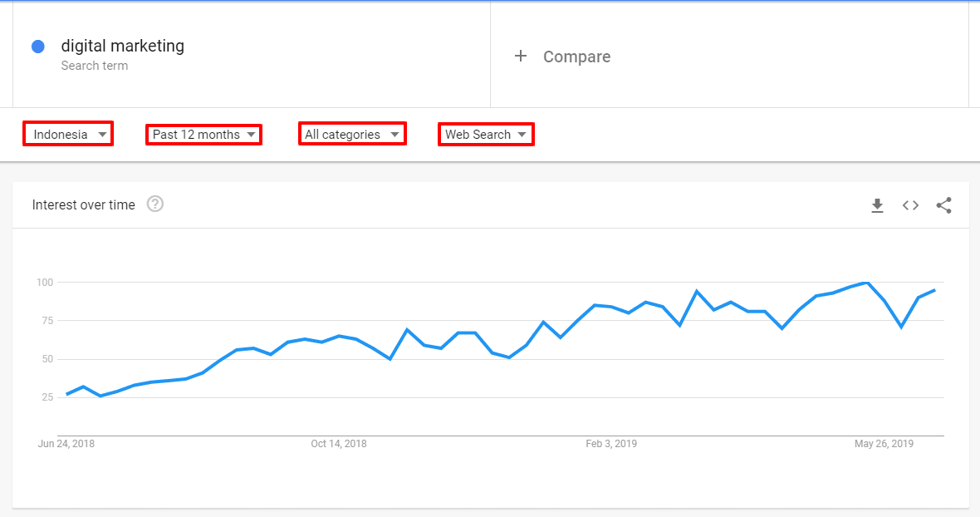This screenshot has width=980, height=517.
Task: Expand the Past 12 months time range
Action: click(x=203, y=134)
